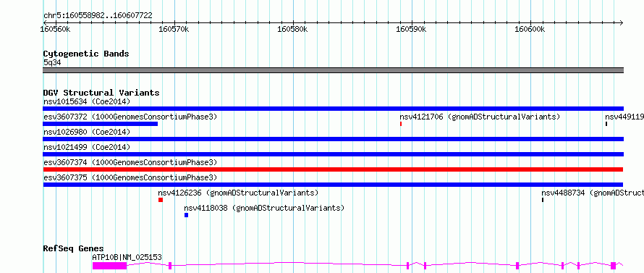Click the nsv1015634 (Coe2014) label

(x=87, y=101)
